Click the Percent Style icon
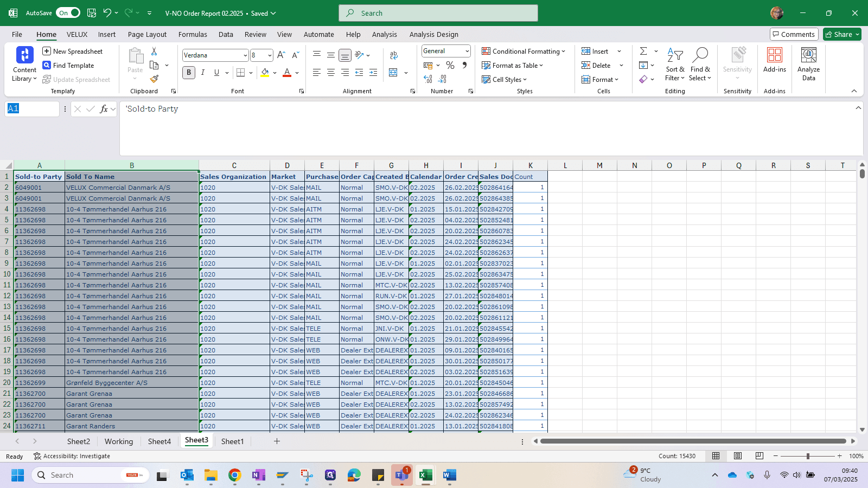 [450, 65]
